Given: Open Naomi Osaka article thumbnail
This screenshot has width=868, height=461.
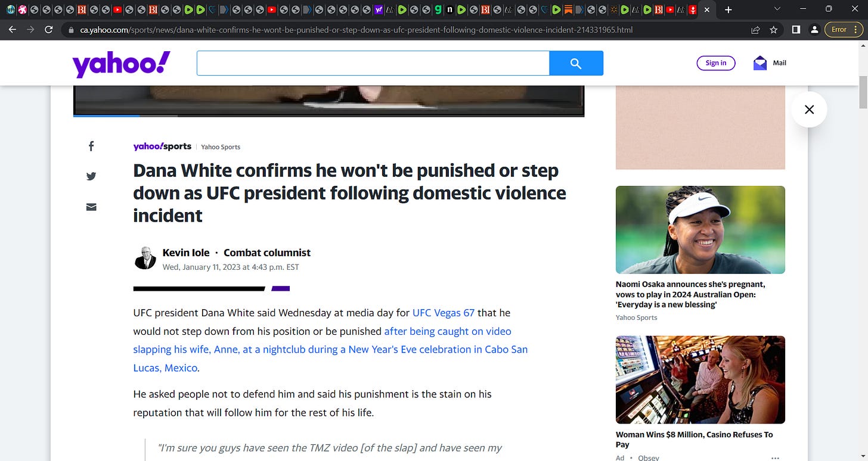Looking at the screenshot, I should [700, 230].
